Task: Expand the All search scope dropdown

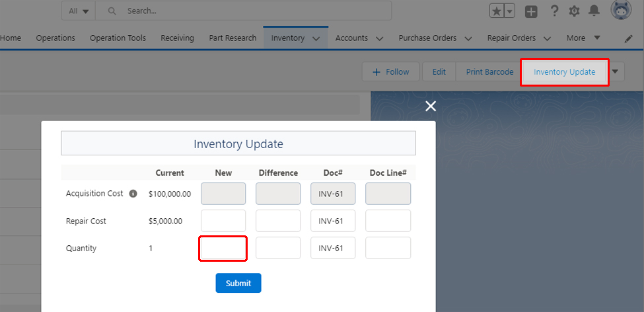Action: [78, 11]
